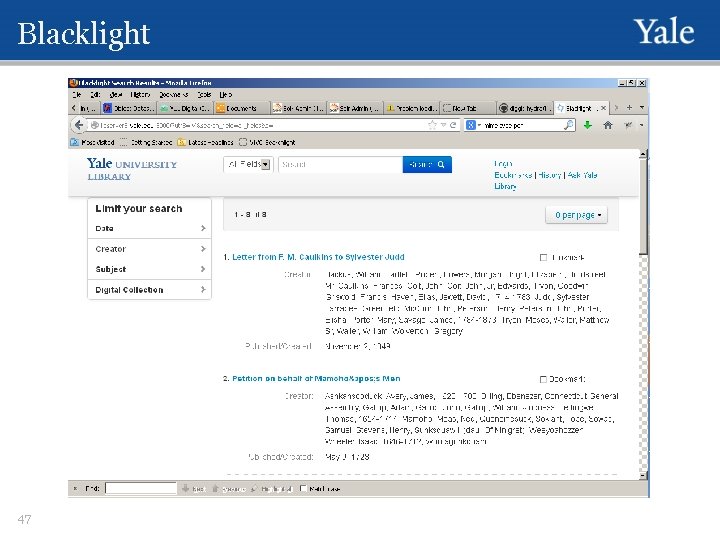Expand the Digital Collection facet
This screenshot has width=720, height=540.
point(150,290)
